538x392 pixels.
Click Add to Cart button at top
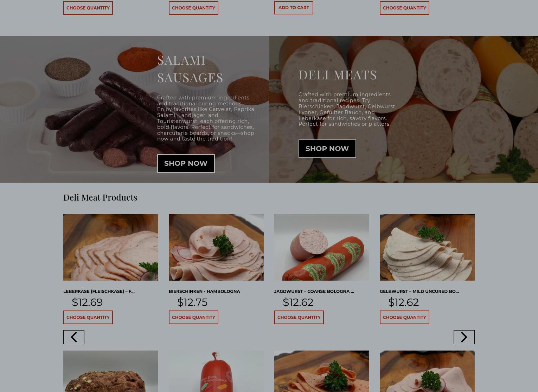coord(294,7)
